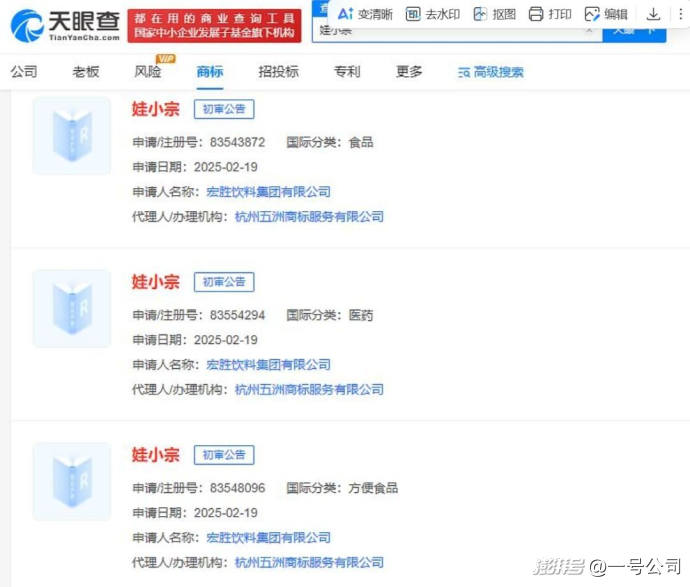Clear the search box with the X
The image size is (690, 587).
click(589, 30)
